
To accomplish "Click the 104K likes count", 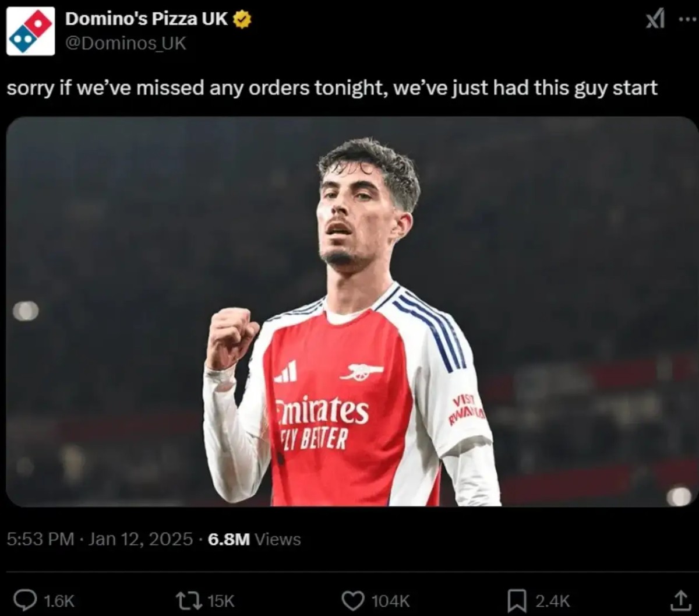I will 391,601.
